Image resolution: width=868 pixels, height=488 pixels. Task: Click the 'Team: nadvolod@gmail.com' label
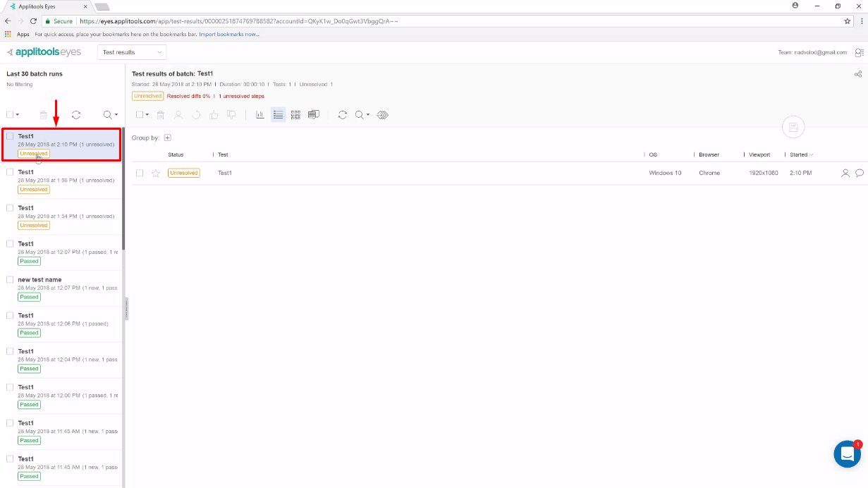pos(812,52)
